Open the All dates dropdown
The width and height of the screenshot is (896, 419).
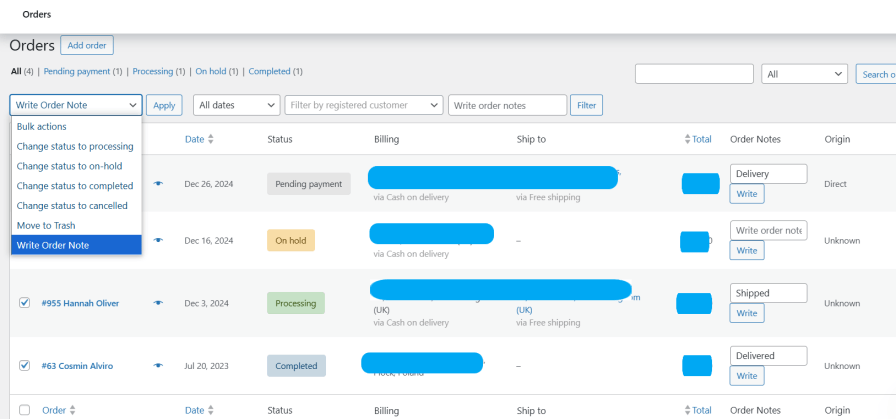pos(237,105)
